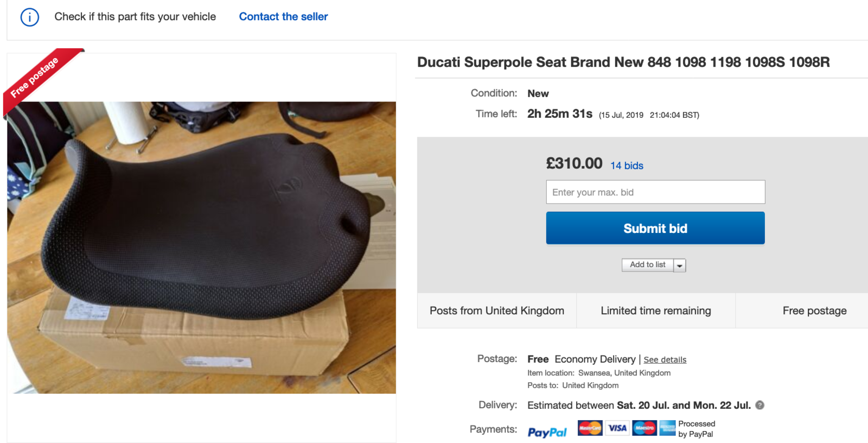Click the info circle icon

(30, 17)
